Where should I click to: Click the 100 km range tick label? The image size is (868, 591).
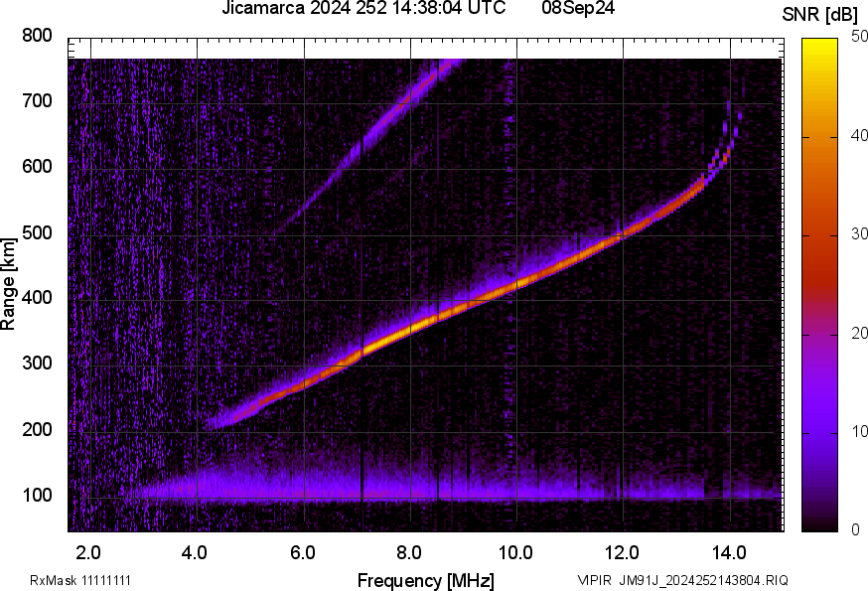[36, 497]
